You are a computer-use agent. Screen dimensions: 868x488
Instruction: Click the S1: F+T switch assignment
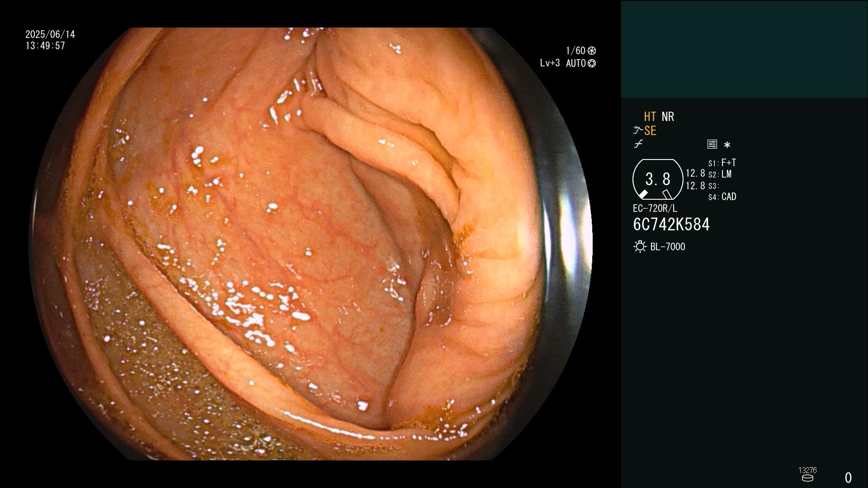722,163
